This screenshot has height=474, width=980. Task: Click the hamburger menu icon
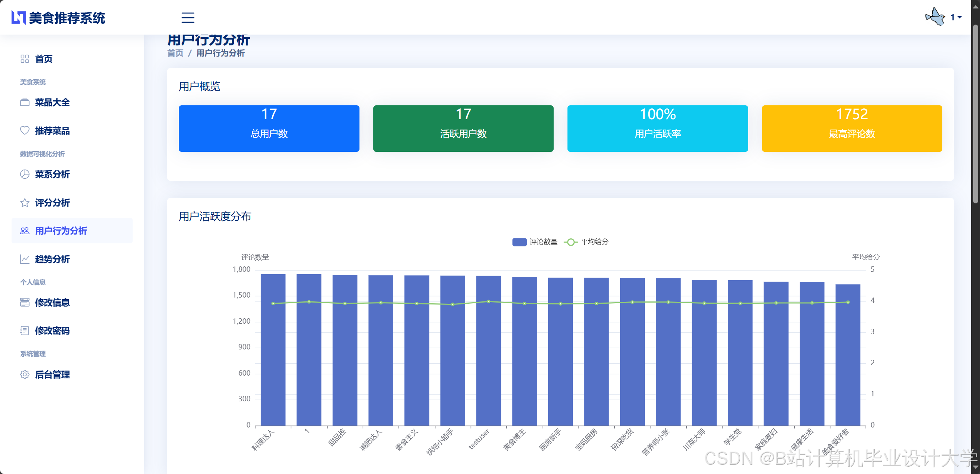(188, 18)
